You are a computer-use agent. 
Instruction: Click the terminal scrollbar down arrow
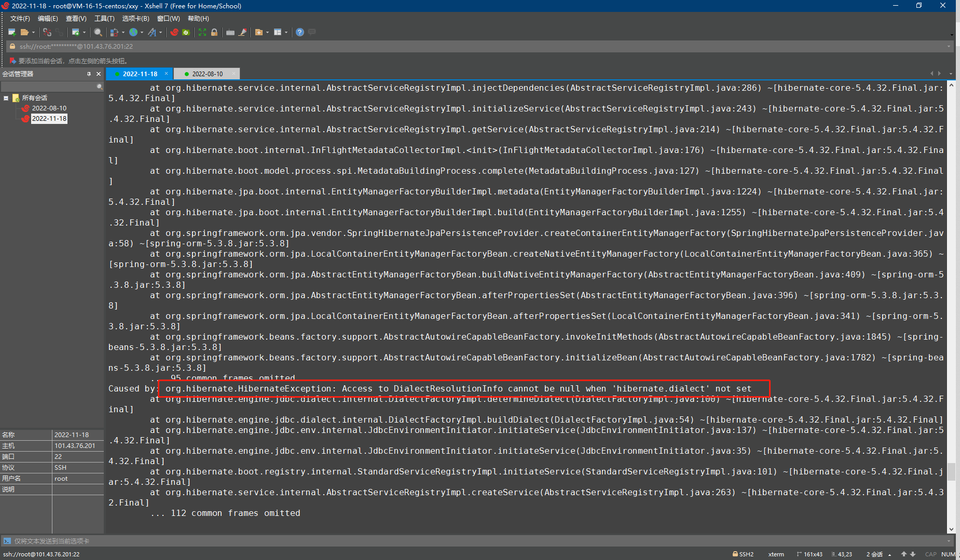[951, 529]
